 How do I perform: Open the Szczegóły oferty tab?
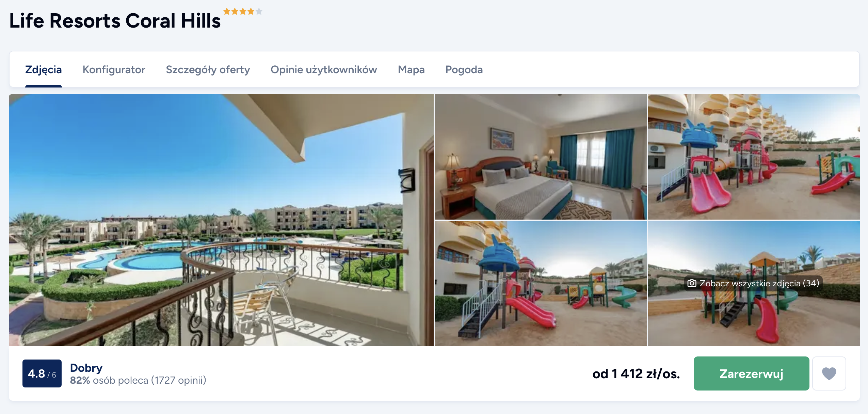208,69
